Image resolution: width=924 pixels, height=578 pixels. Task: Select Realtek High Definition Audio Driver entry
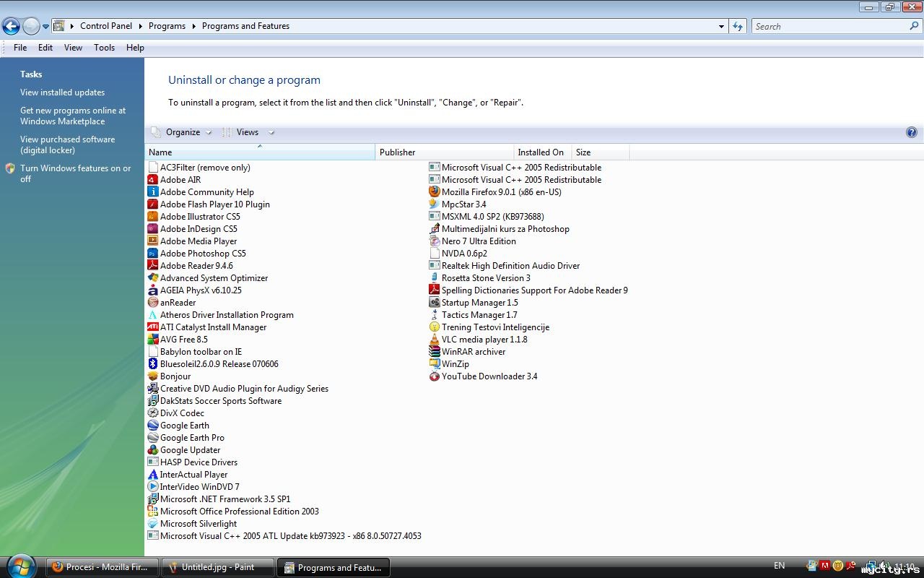coord(504,266)
